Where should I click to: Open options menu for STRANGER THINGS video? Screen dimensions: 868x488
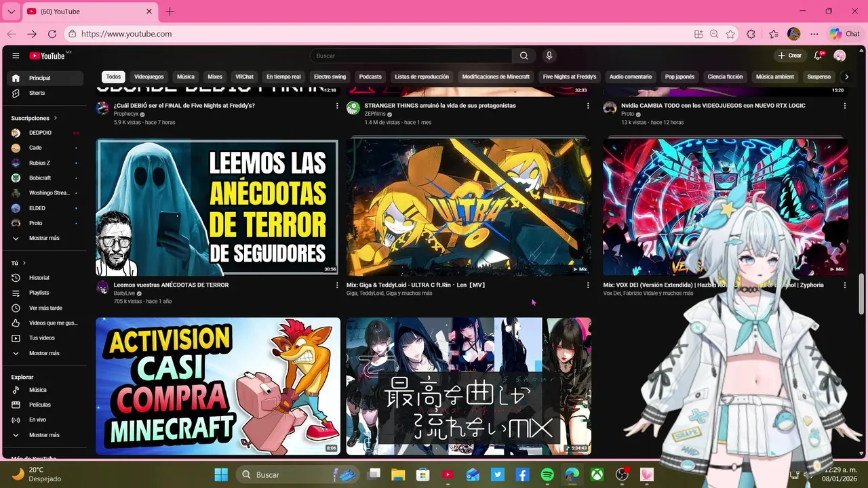588,106
